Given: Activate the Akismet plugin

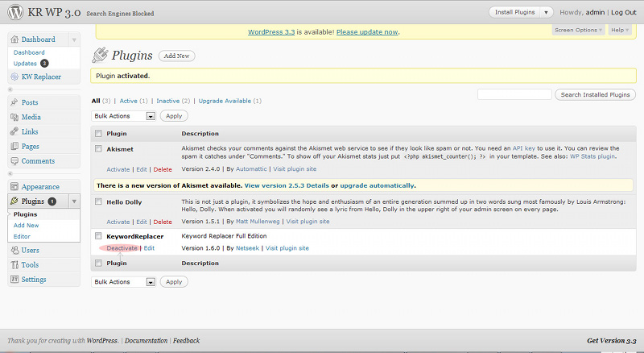Looking at the screenshot, I should 118,169.
